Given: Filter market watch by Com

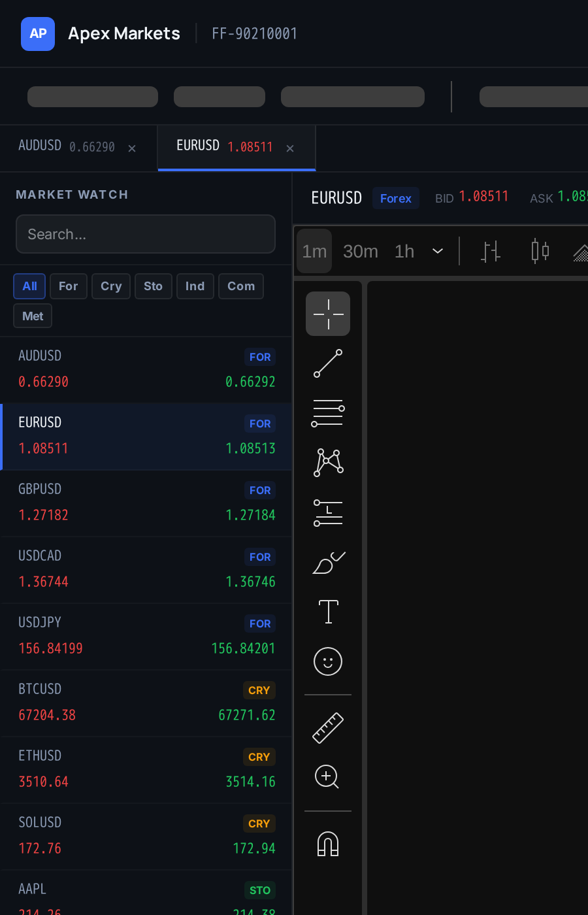Looking at the screenshot, I should 241,286.
